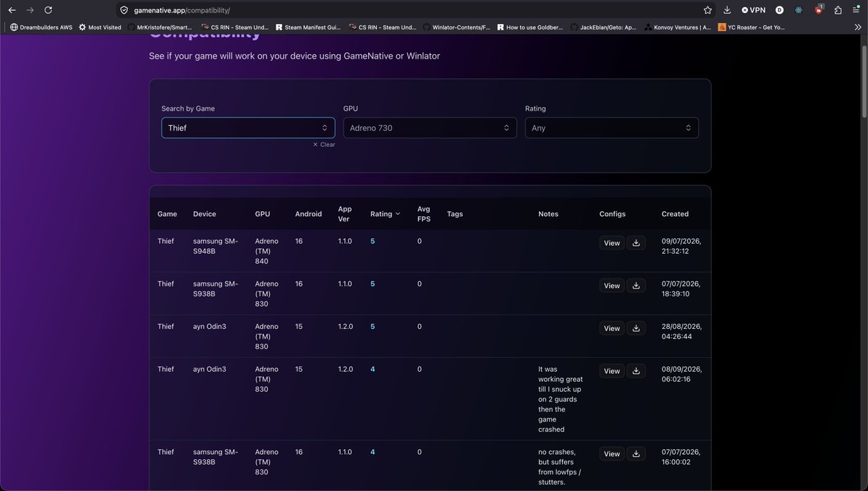The image size is (868, 491).
Task: View config for 28/08/2026 Odin3 row
Action: [612, 328]
